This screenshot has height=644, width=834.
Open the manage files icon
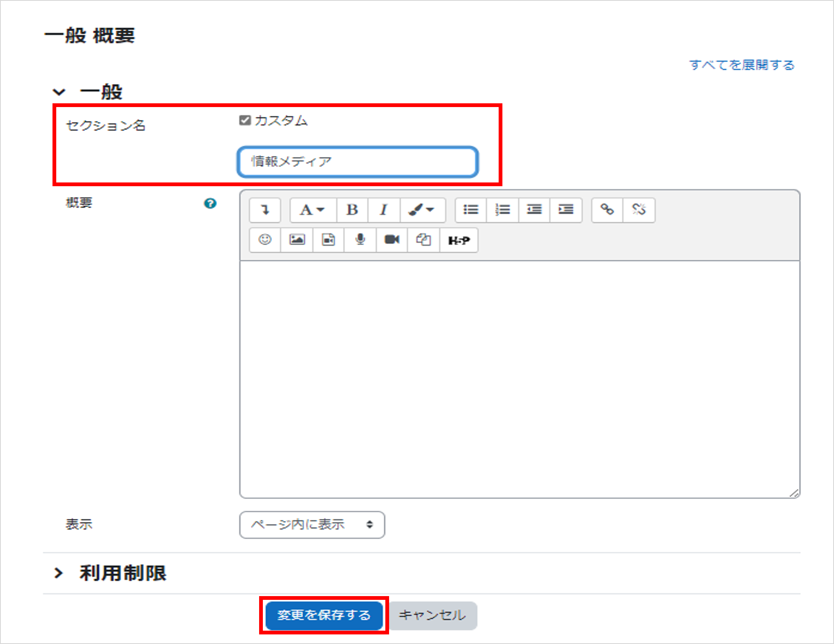[424, 240]
